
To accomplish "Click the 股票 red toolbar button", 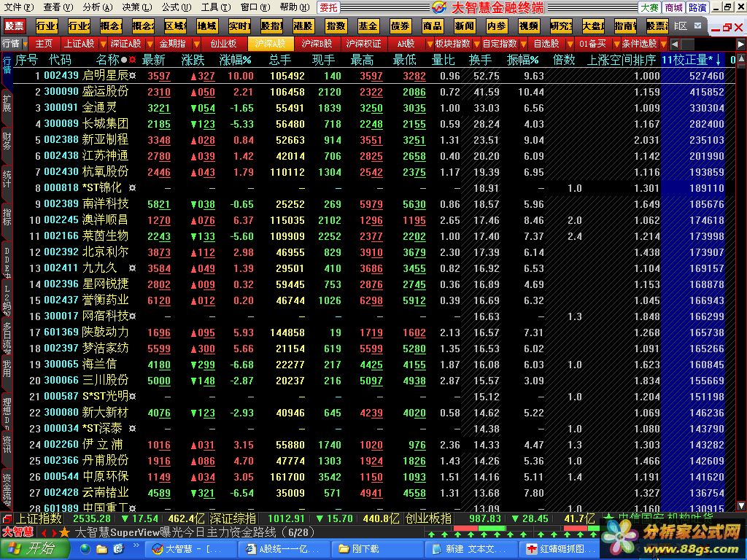I will [14, 26].
